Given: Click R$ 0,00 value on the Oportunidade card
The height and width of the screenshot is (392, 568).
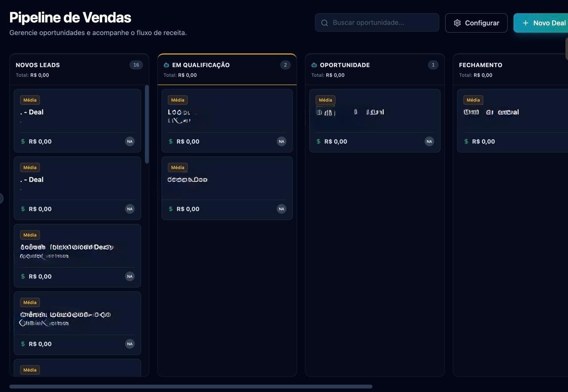Looking at the screenshot, I should 336,142.
